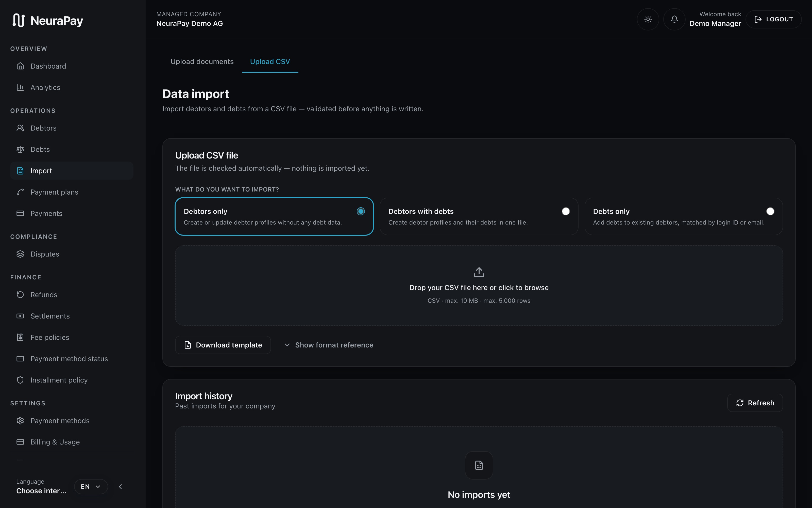This screenshot has width=812, height=508.
Task: Open Analytics via its bar chart icon
Action: [x=20, y=87]
